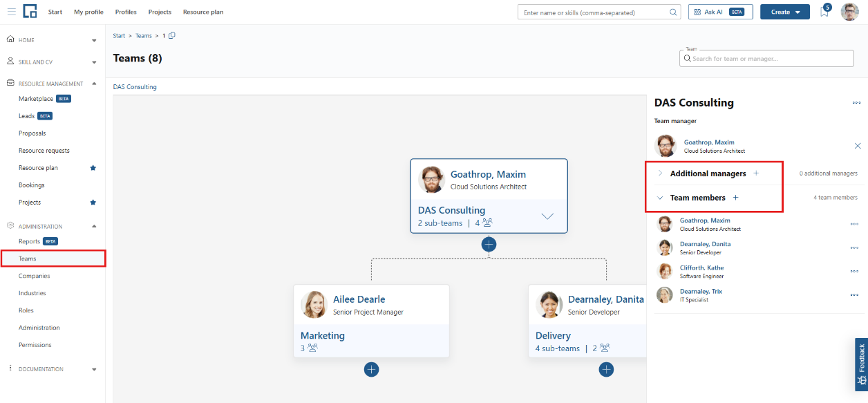Expand the SKILL AND CV section
This screenshot has height=403, width=868.
tap(94, 62)
